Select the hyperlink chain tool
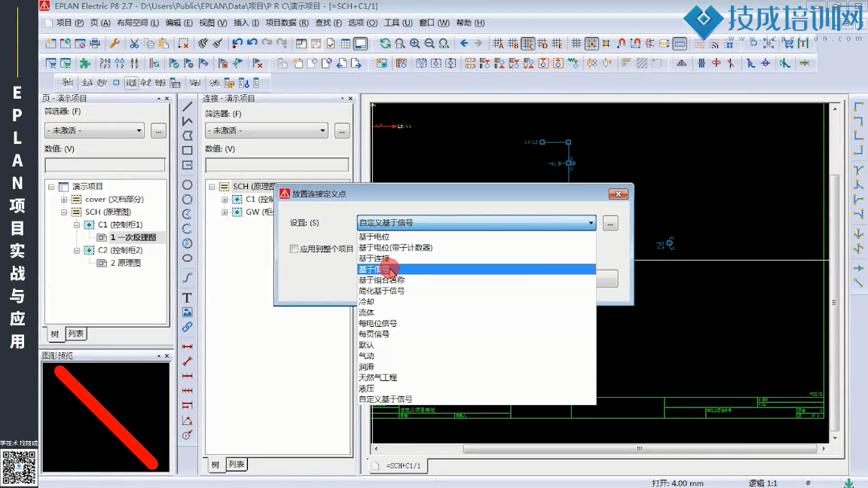 187,327
